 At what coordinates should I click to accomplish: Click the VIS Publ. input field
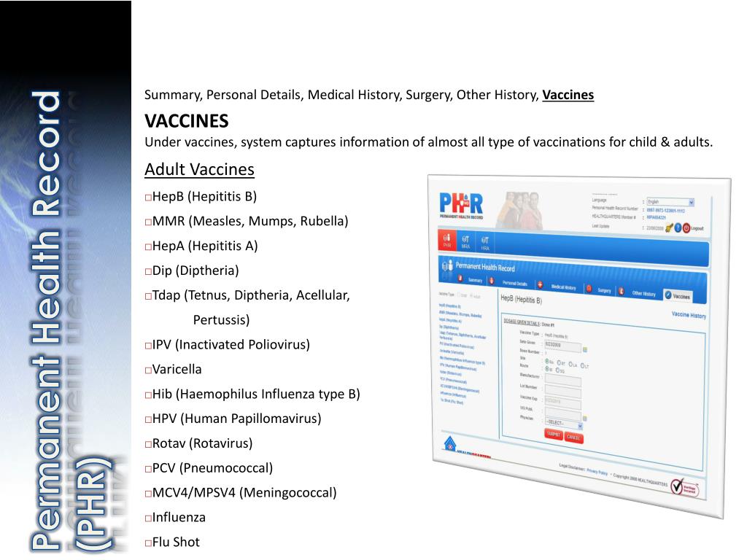(x=563, y=415)
